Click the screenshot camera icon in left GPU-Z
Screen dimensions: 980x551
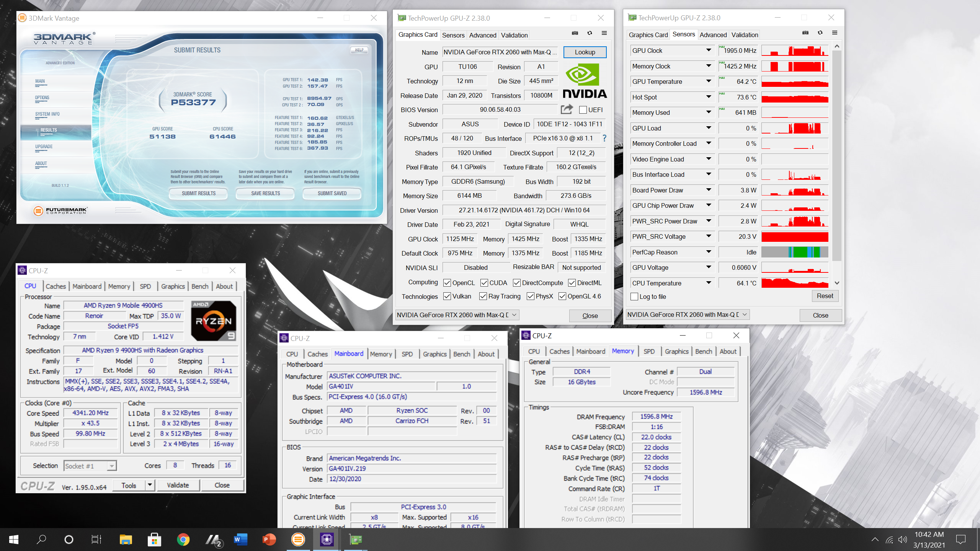tap(575, 33)
